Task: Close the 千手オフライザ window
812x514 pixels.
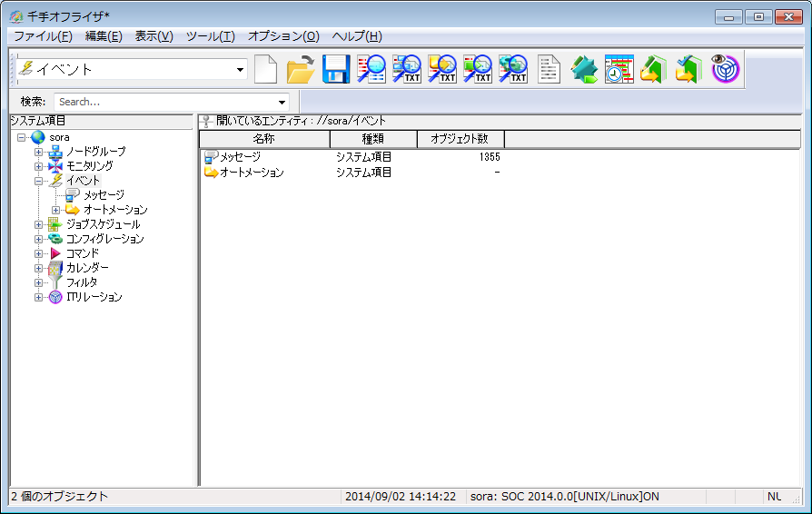Action: click(788, 17)
